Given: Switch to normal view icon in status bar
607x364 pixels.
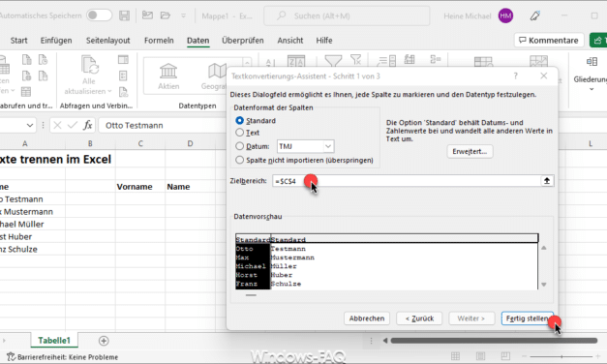Looking at the screenshot, I should pos(455,356).
